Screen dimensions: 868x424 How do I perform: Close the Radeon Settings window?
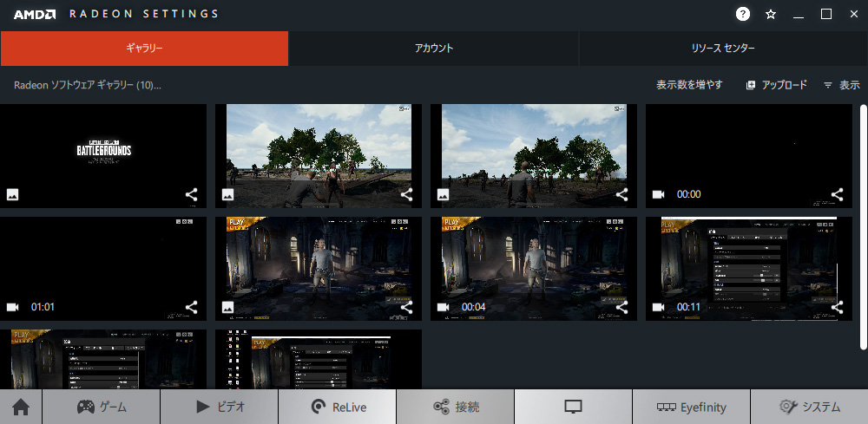tap(853, 15)
